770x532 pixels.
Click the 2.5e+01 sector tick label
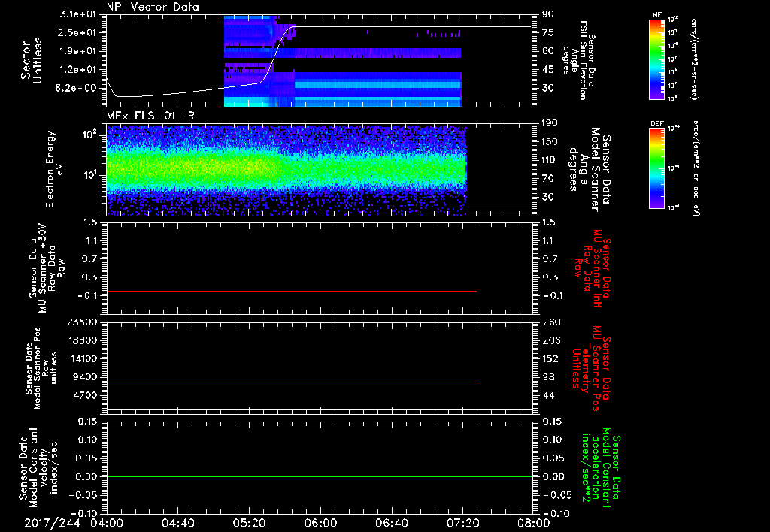(78, 32)
